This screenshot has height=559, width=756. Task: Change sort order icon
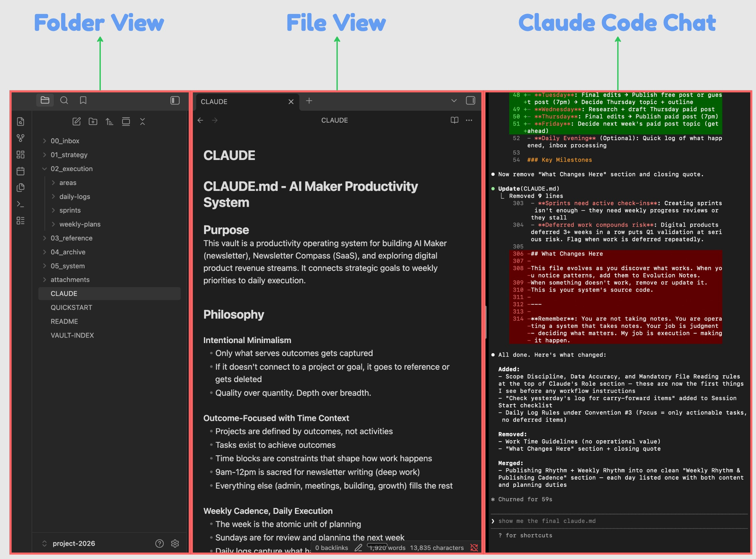coord(109,122)
